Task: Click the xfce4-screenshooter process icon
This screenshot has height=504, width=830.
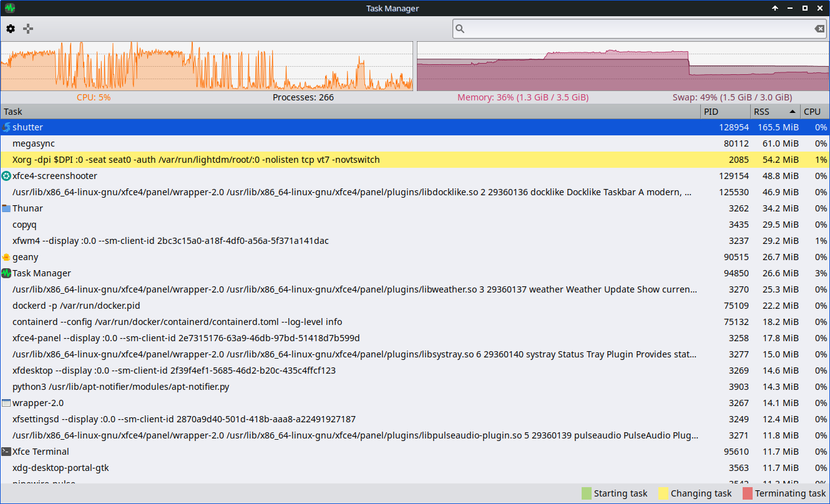Action: (x=6, y=176)
